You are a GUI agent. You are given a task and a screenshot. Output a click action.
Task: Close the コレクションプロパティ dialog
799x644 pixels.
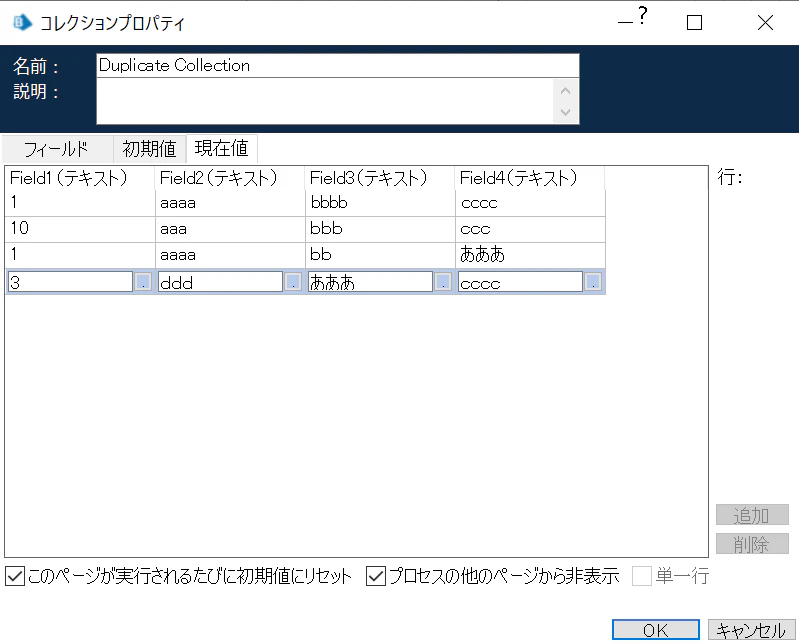point(765,22)
